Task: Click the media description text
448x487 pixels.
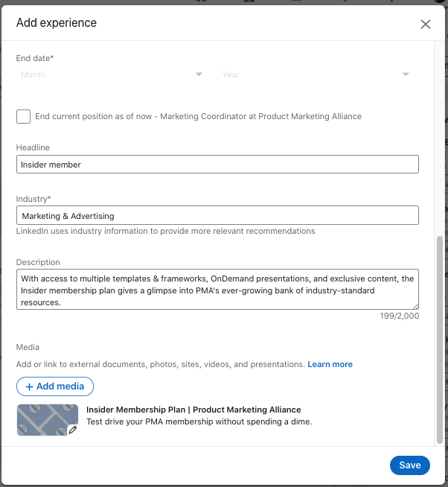Action: (x=199, y=421)
